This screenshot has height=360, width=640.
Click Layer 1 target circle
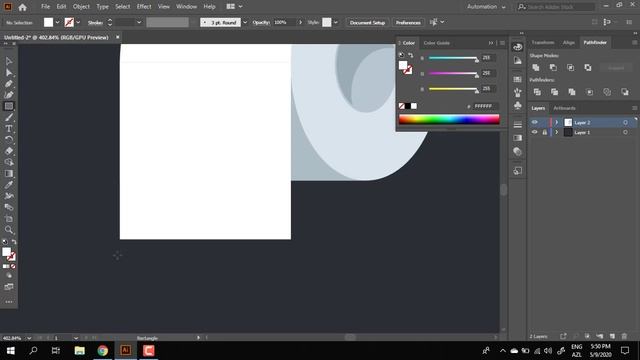(x=625, y=132)
